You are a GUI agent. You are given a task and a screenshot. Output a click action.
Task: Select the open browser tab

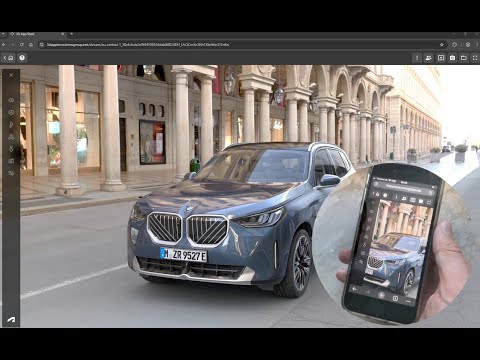click(37, 34)
